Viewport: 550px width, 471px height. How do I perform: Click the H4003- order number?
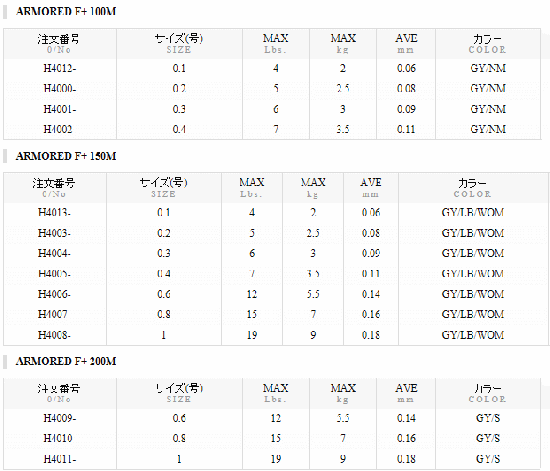point(54,233)
